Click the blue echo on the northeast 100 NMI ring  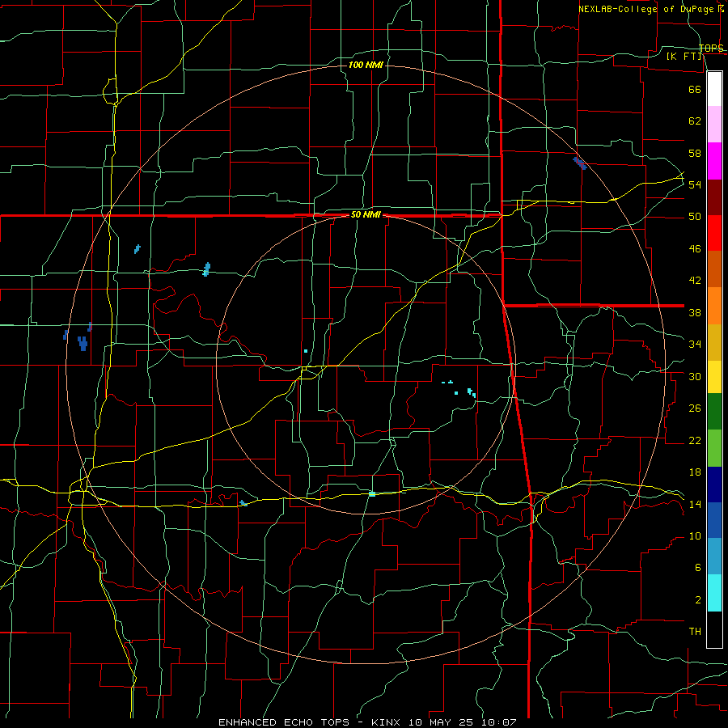tap(580, 163)
